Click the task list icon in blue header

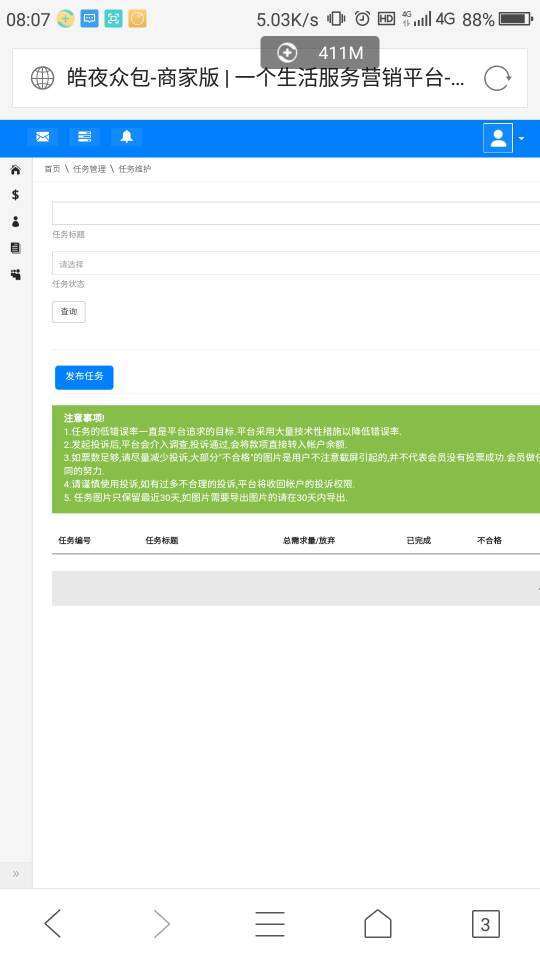point(84,137)
